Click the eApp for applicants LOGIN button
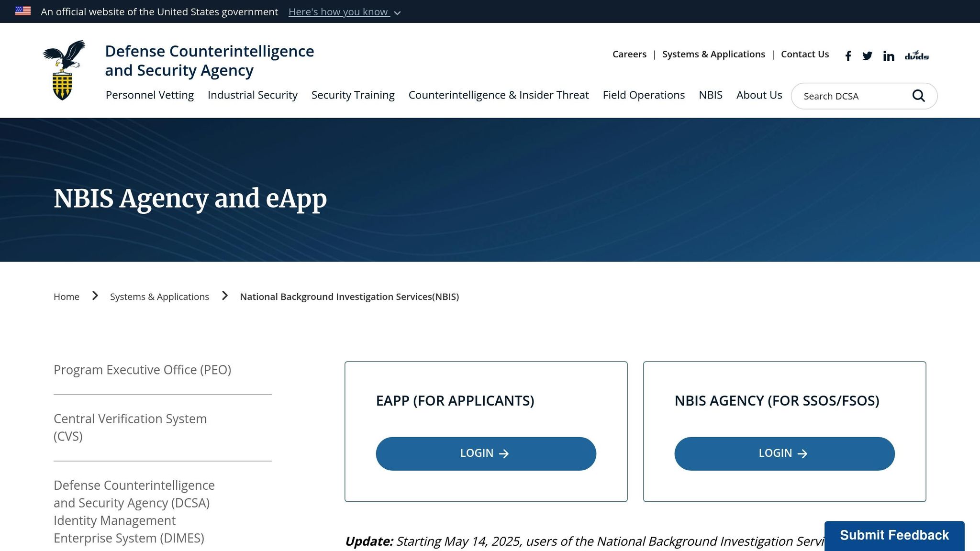The image size is (980, 551). pos(486,453)
